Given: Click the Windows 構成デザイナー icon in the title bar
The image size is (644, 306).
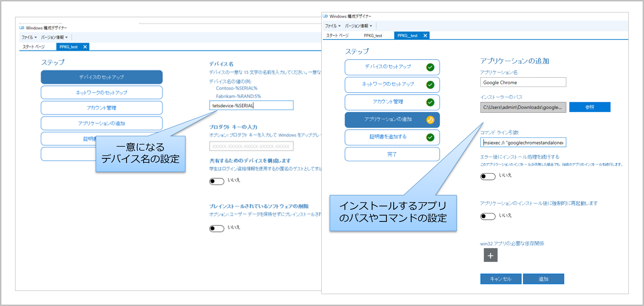Looking at the screenshot, I should pos(325,16).
